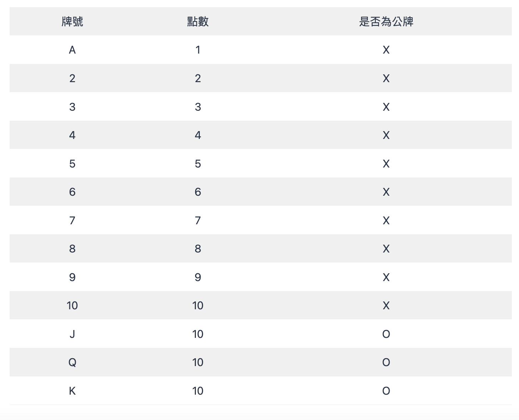Click the O mark in card Q's row
This screenshot has height=420, width=519.
click(x=386, y=362)
